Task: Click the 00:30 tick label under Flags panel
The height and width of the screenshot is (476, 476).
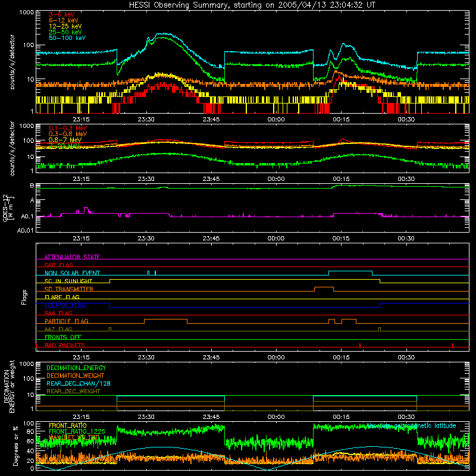Action: 406,358
